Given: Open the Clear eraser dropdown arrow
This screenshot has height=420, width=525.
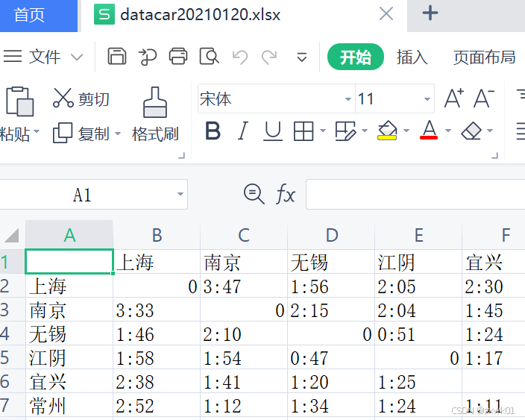Looking at the screenshot, I should click(490, 131).
